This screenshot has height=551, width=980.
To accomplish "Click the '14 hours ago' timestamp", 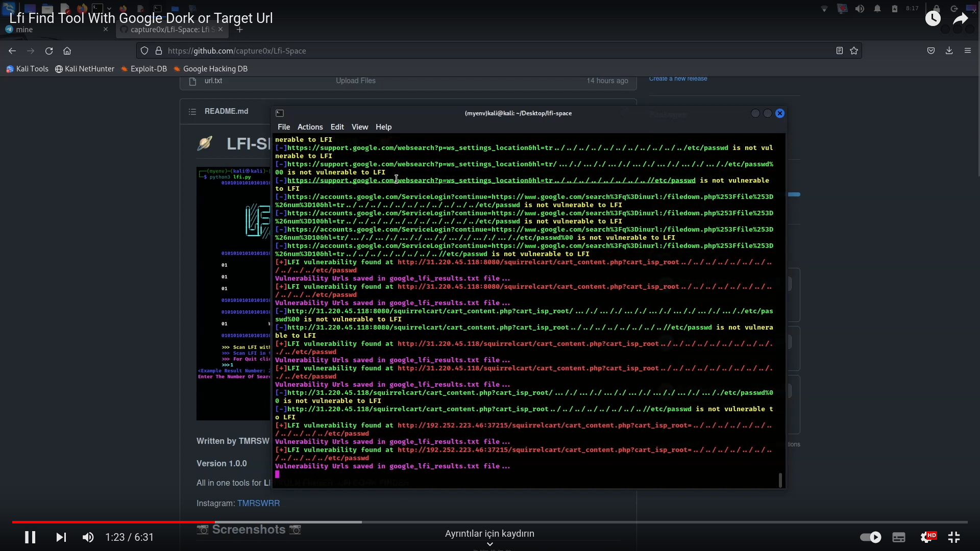I will 607,81.
